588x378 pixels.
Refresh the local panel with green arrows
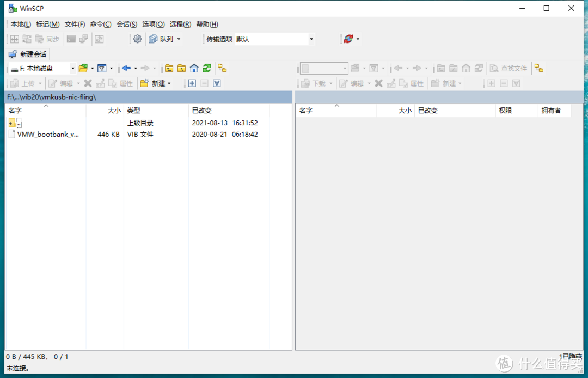[x=207, y=68]
